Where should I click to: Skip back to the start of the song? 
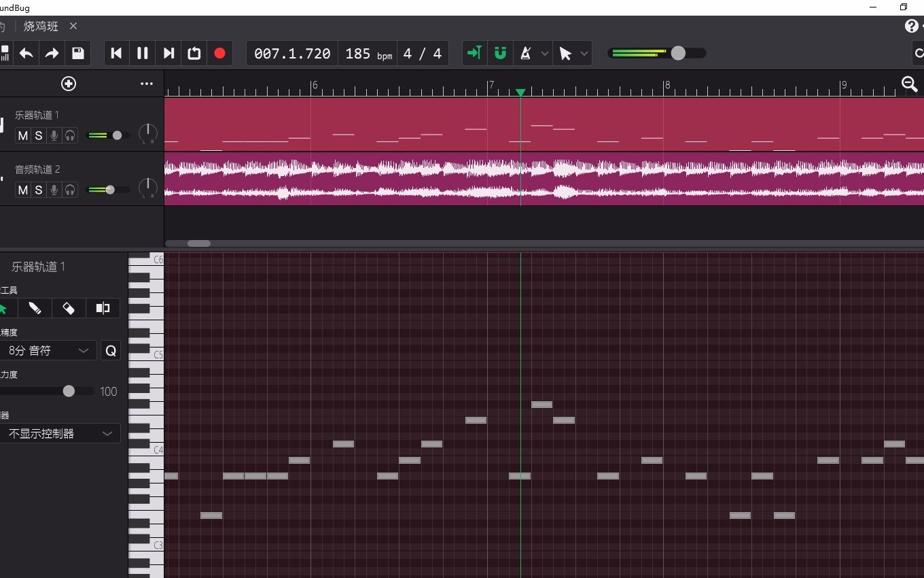tap(116, 53)
